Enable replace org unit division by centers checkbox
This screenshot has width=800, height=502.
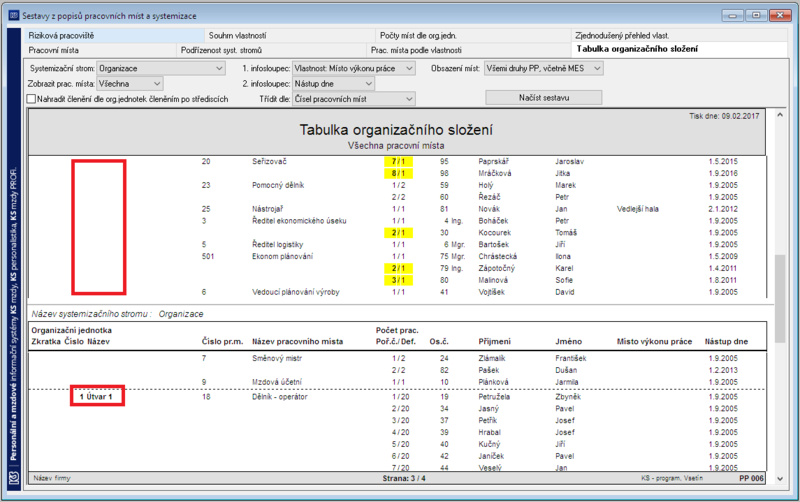coord(32,98)
